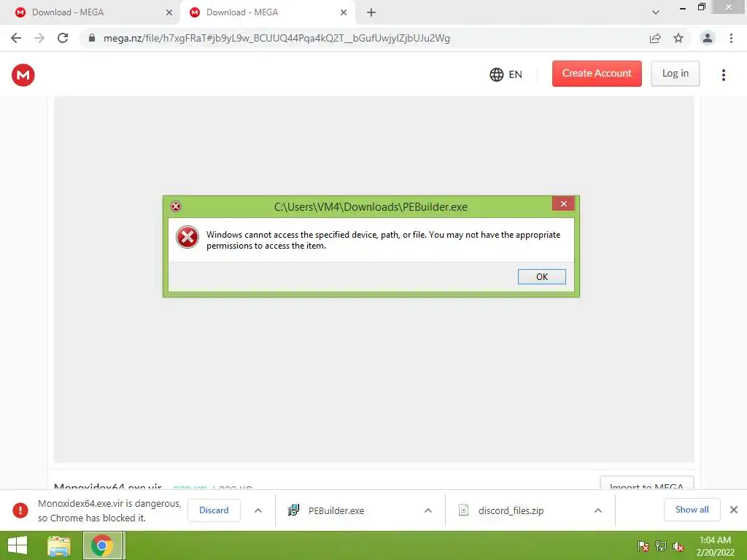
Task: Click the browser forward arrow
Action: coord(39,38)
